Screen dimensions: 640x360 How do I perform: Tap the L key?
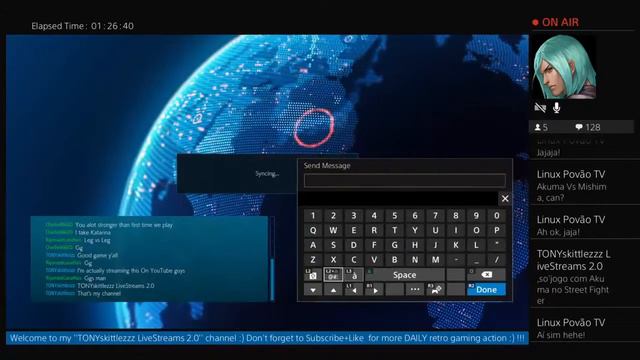click(476, 245)
